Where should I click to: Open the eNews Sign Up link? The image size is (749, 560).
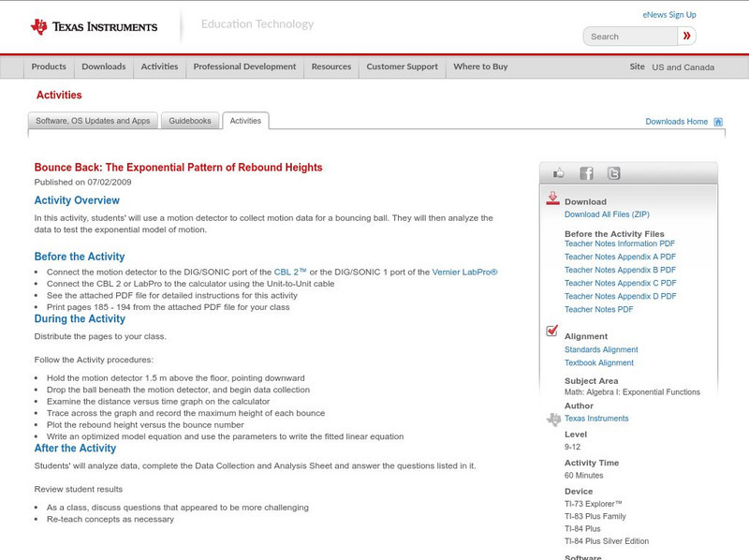tap(669, 15)
